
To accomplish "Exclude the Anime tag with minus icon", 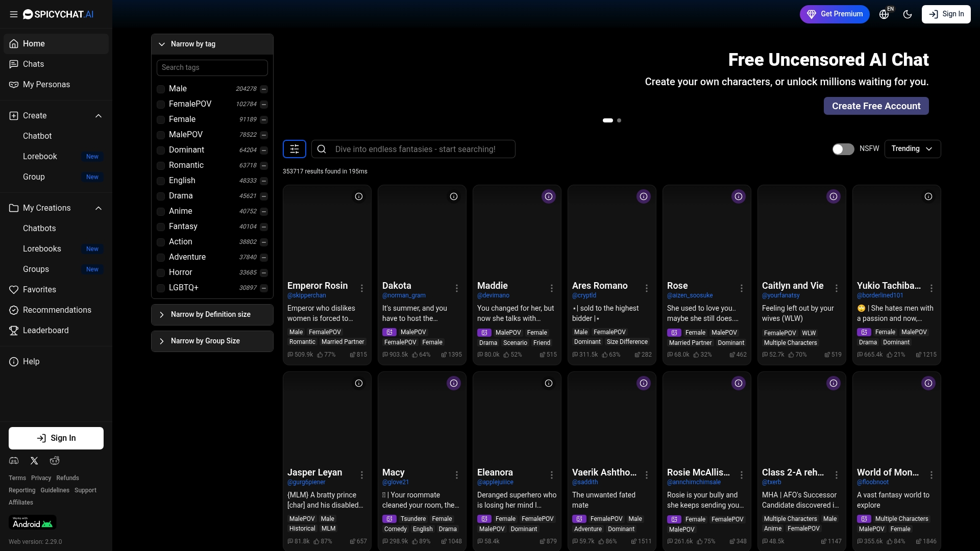I will point(264,212).
